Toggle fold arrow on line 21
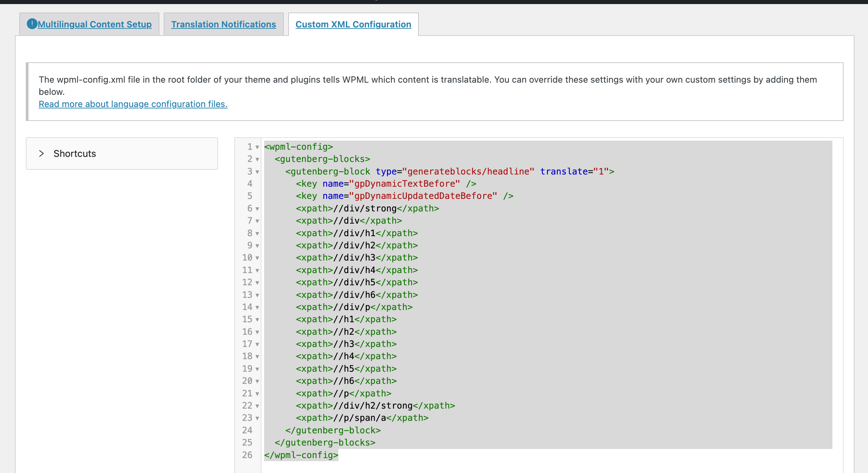868x473 pixels. pyautogui.click(x=257, y=394)
